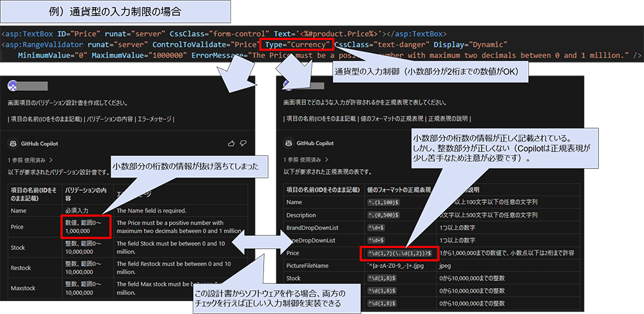The image size is (644, 314).
Task: Click GitHub Copilot avatar in right chat
Action: pos(288,143)
